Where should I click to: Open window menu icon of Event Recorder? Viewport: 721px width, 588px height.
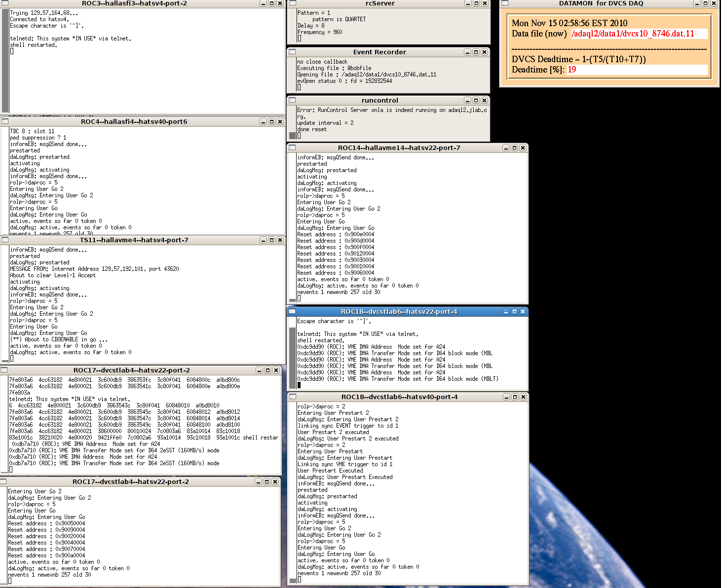292,52
